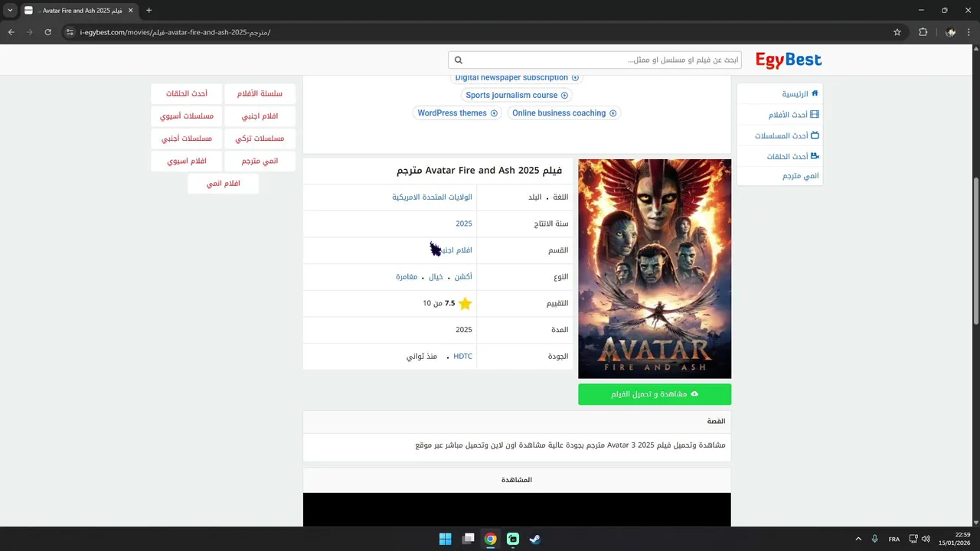Viewport: 980px width, 551px height.
Task: Click the مغامرة genre link
Action: click(x=407, y=276)
